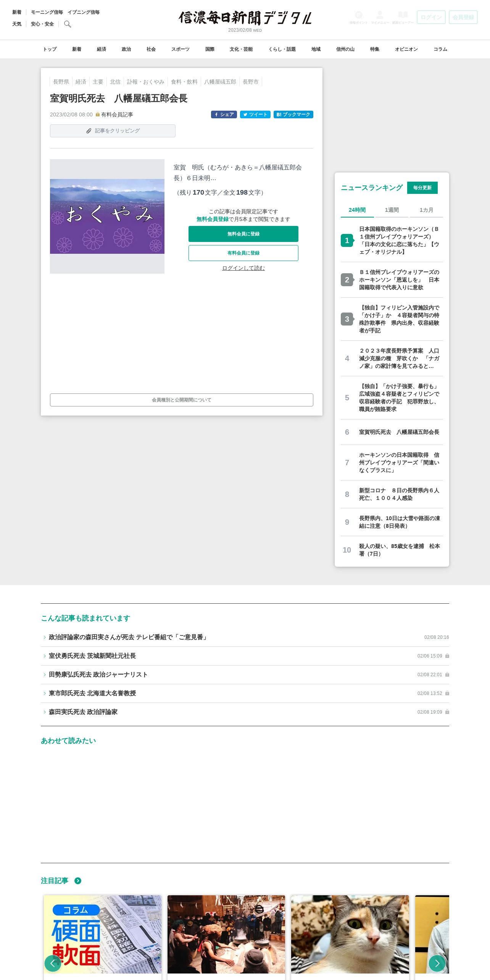
Task: Click 天気 top link
Action: coord(17,24)
